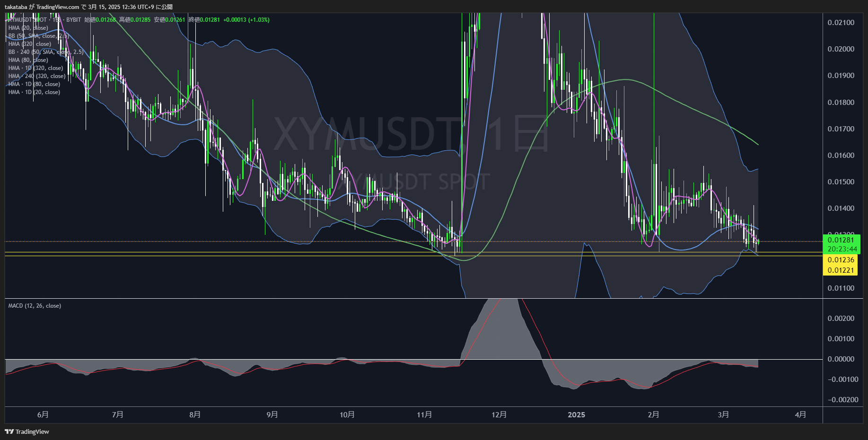Click the 2025 year marker on time axis

pos(576,414)
